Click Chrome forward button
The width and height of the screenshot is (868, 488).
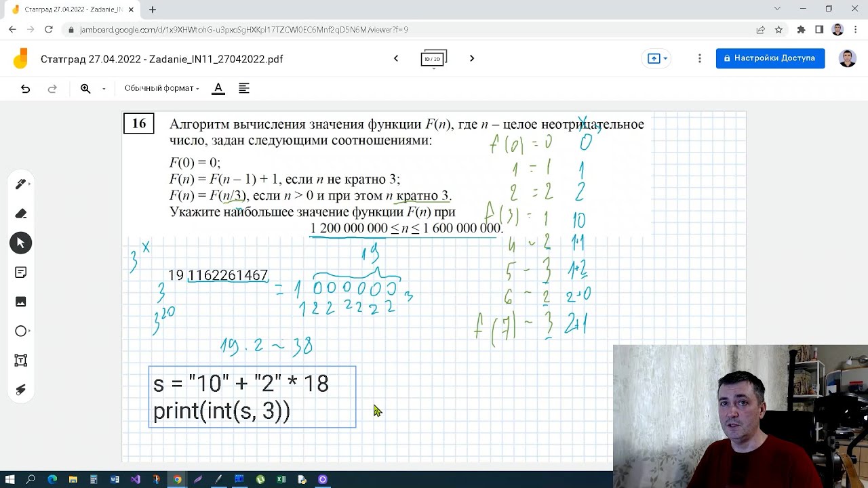[31, 30]
